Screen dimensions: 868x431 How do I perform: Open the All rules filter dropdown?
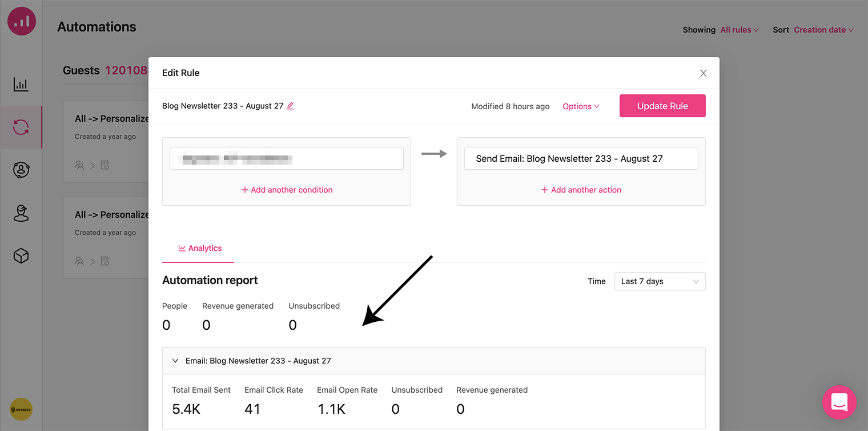(x=739, y=30)
